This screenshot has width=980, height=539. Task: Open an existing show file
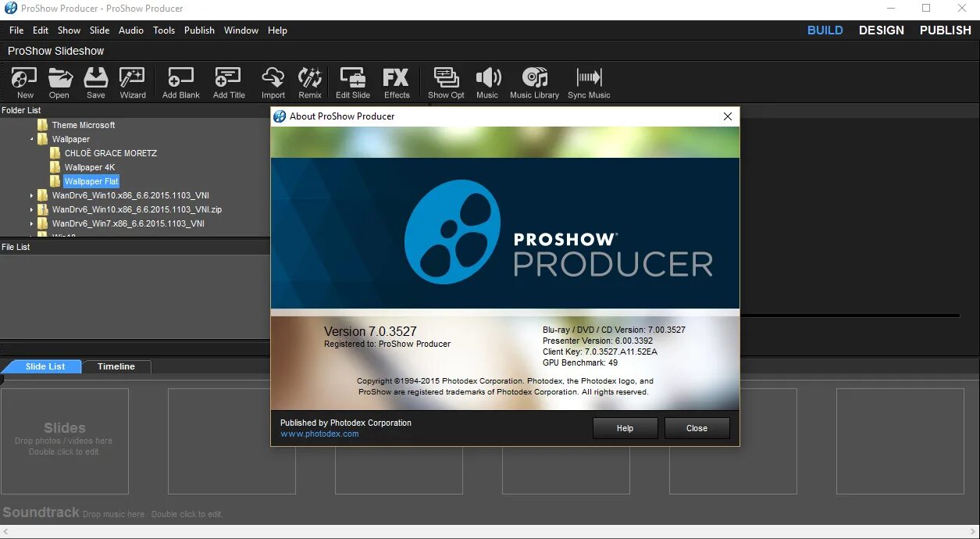coord(59,83)
